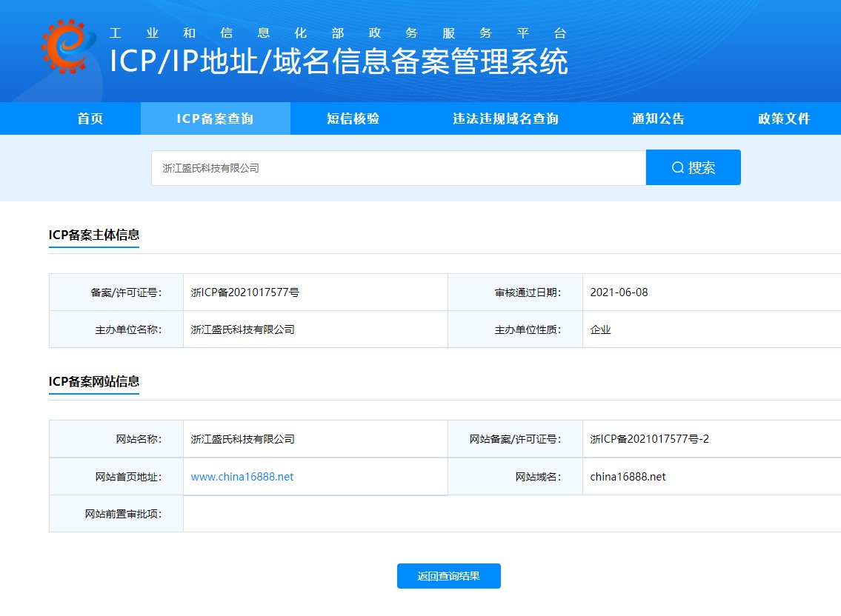The width and height of the screenshot is (841, 616).
Task: Go to the 首页 tab
Action: pyautogui.click(x=90, y=118)
